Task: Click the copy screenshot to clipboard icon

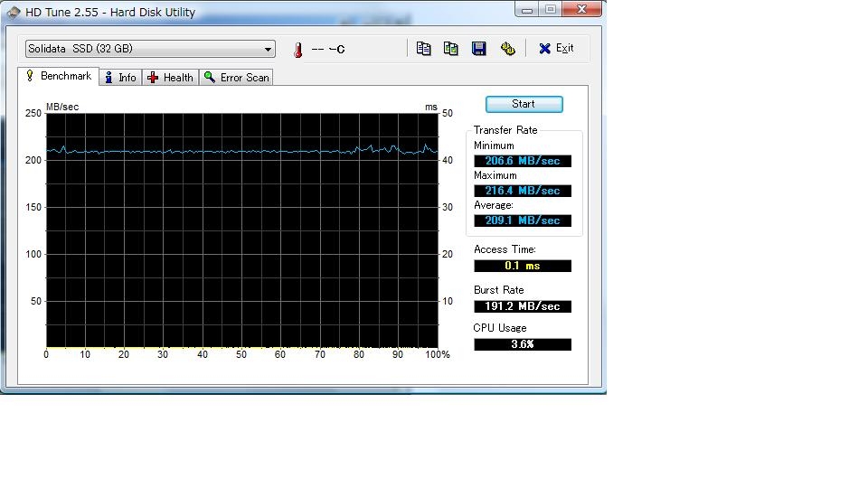Action: [450, 49]
